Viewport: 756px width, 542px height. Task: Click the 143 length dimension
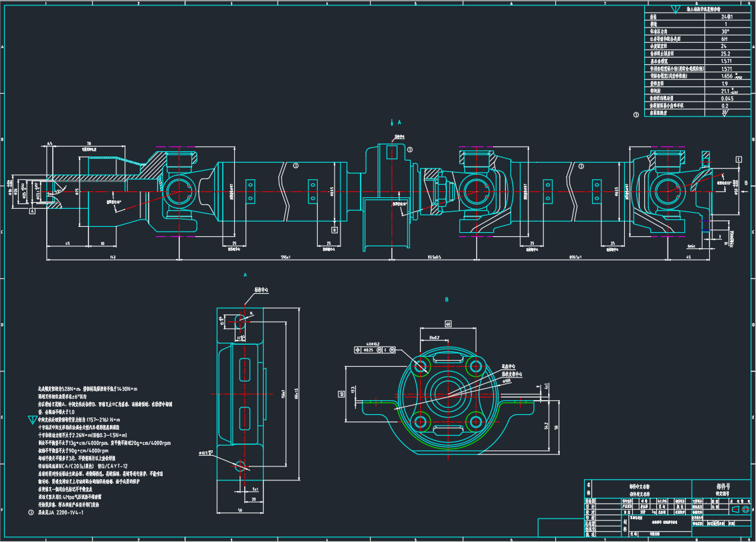point(112,258)
